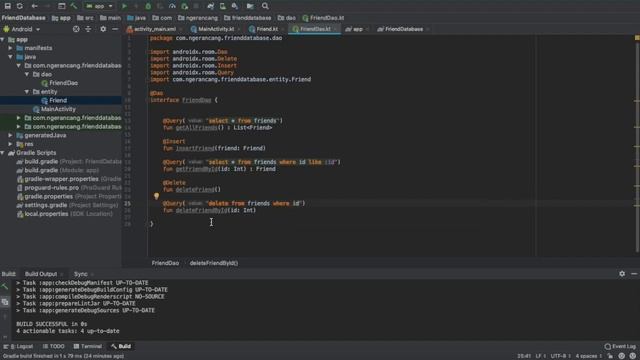
Task: Hide the Project panel with the minus icon
Action: pos(115,29)
